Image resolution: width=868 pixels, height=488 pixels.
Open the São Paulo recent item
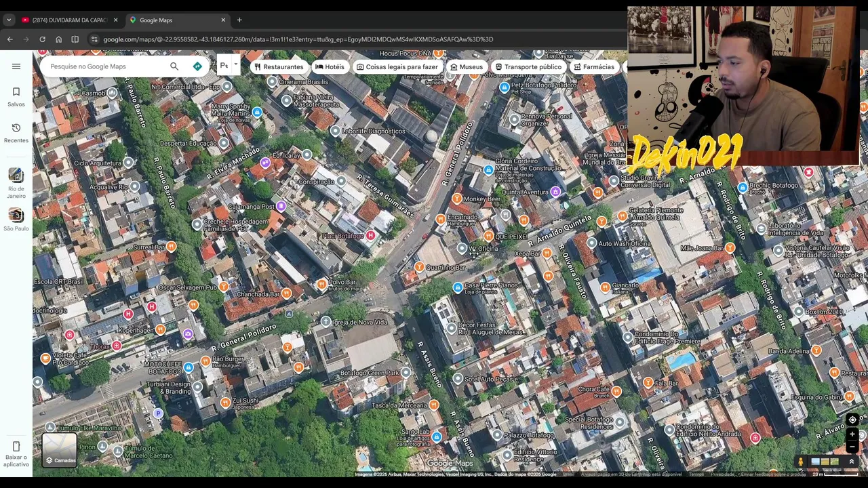point(16,220)
